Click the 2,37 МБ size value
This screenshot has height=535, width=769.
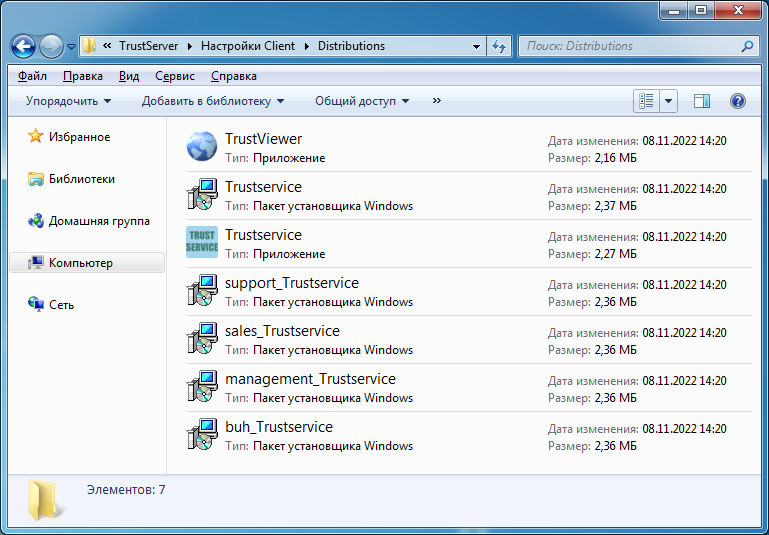[x=615, y=206]
